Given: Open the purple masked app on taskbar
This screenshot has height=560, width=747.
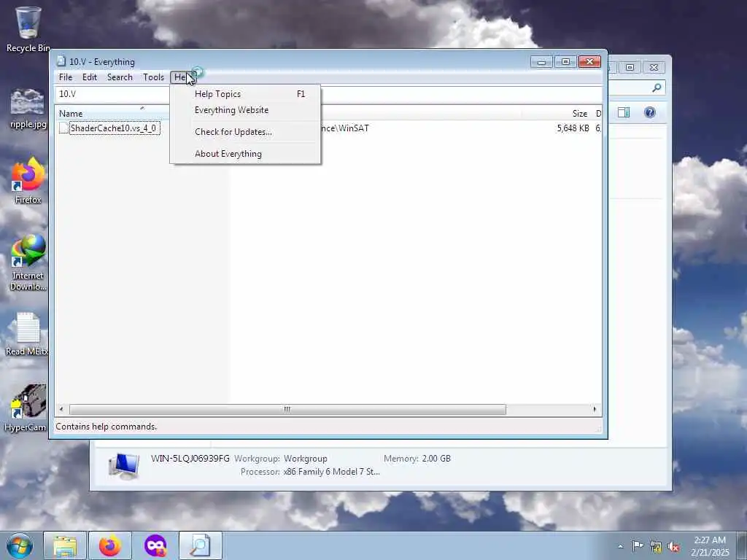Looking at the screenshot, I should 155,545.
